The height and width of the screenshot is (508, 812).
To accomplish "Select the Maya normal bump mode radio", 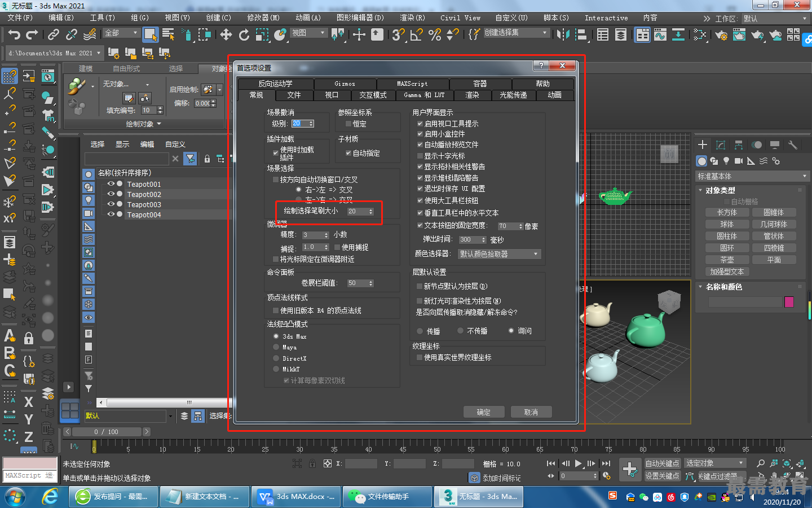I will pos(276,347).
